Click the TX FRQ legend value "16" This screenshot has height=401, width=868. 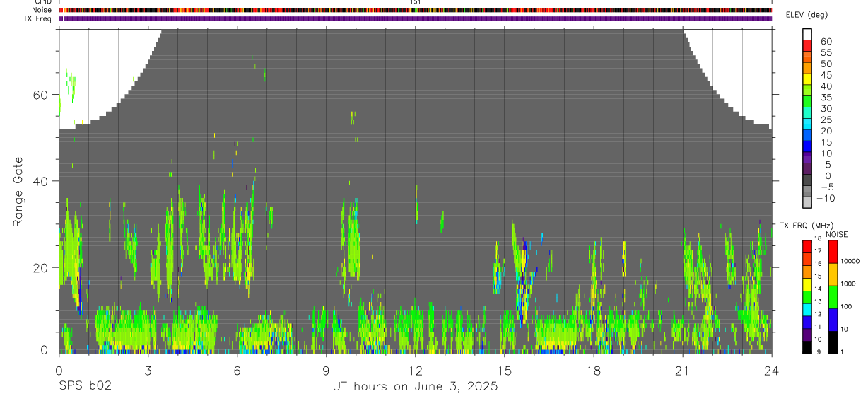point(817,264)
